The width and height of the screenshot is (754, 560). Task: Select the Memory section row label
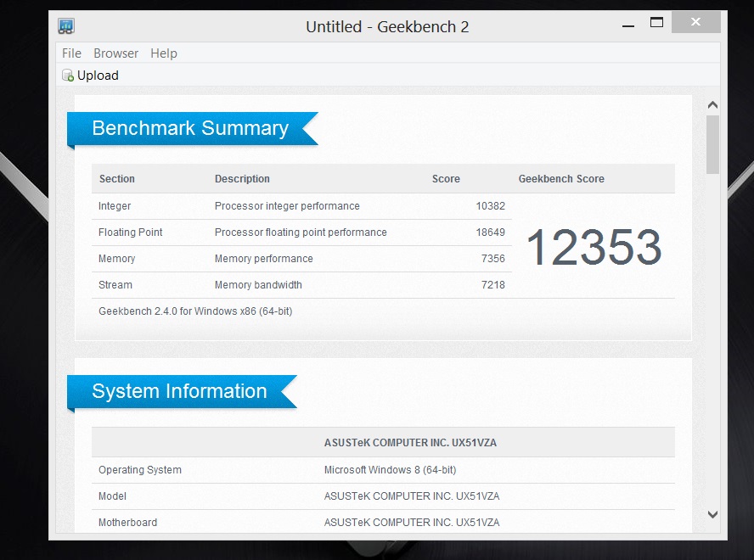[117, 259]
